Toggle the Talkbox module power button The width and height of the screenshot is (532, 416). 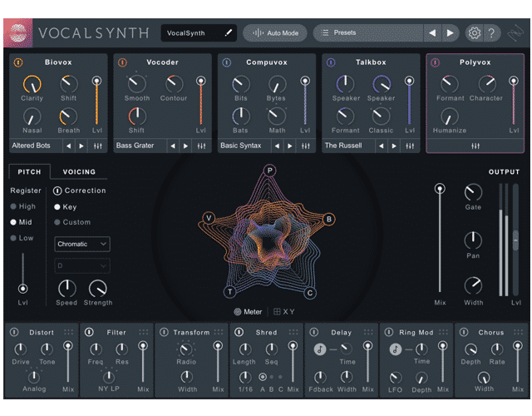[x=331, y=62]
